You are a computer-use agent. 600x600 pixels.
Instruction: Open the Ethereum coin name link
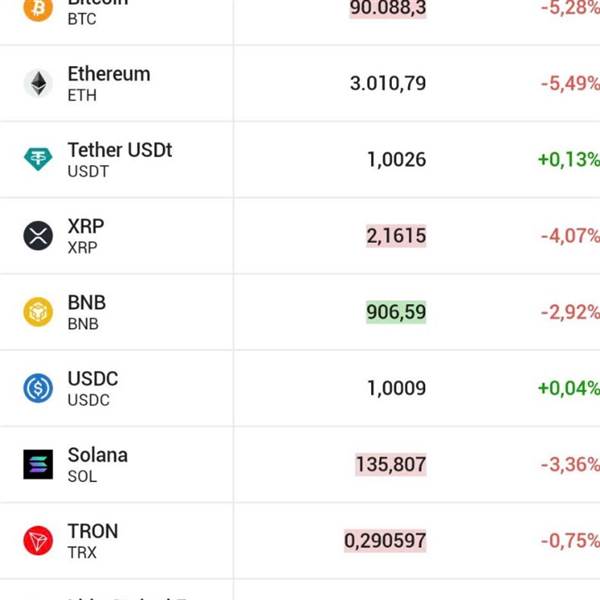coord(108,74)
